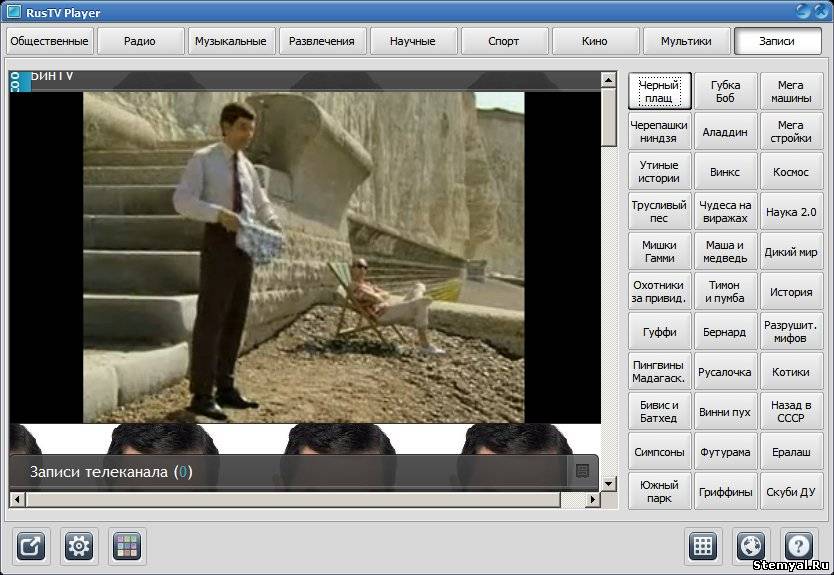834x575 pixels.
Task: Play Винни пух channel
Action: [725, 412]
